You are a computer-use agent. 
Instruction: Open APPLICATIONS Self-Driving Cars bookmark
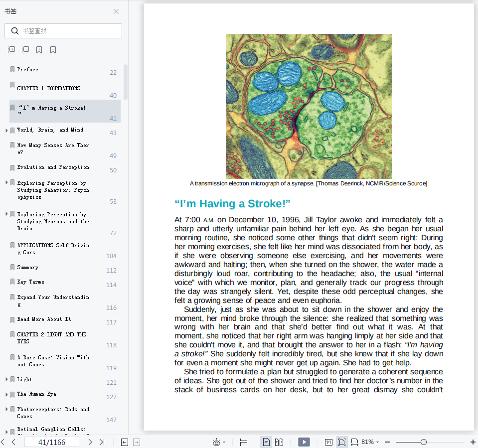click(x=53, y=249)
